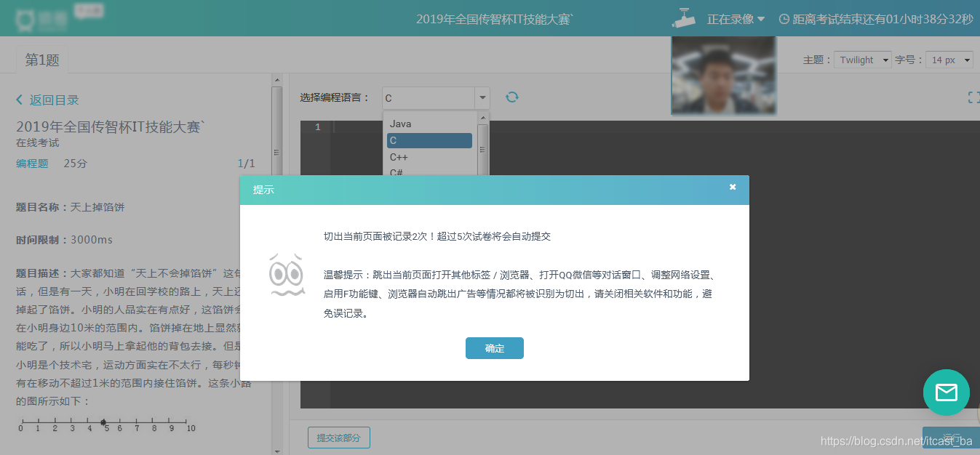This screenshot has width=980, height=455.
Task: Open the floating mail contact icon
Action: (946, 392)
